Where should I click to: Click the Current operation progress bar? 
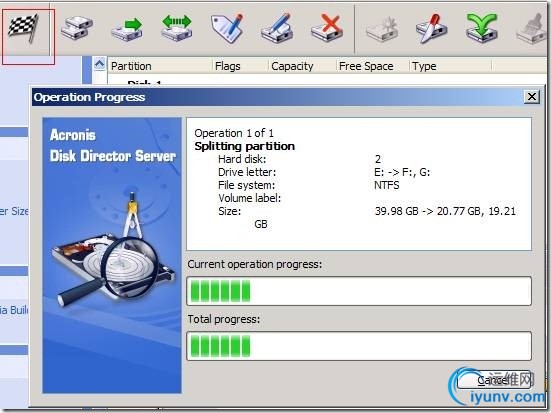point(359,291)
